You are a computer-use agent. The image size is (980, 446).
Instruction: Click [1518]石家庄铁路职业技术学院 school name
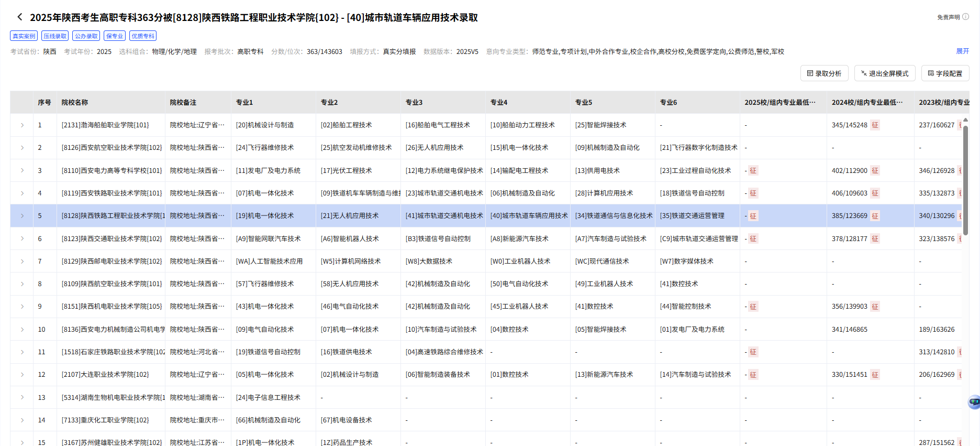pyautogui.click(x=113, y=352)
